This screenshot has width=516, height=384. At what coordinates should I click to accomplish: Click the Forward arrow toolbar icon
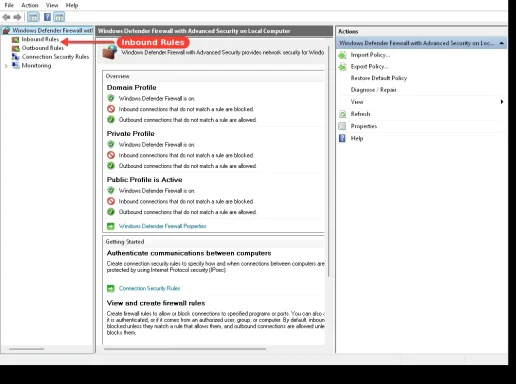[17, 17]
